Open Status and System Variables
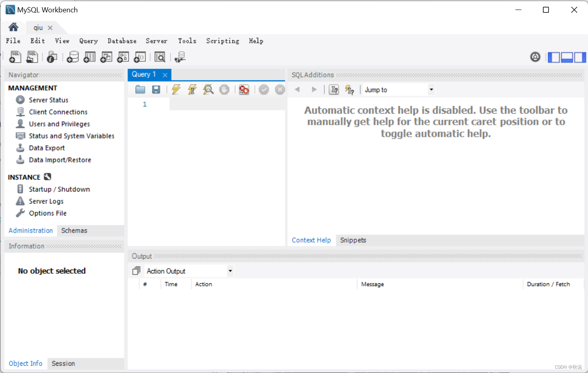588x373 pixels. pyautogui.click(x=71, y=136)
